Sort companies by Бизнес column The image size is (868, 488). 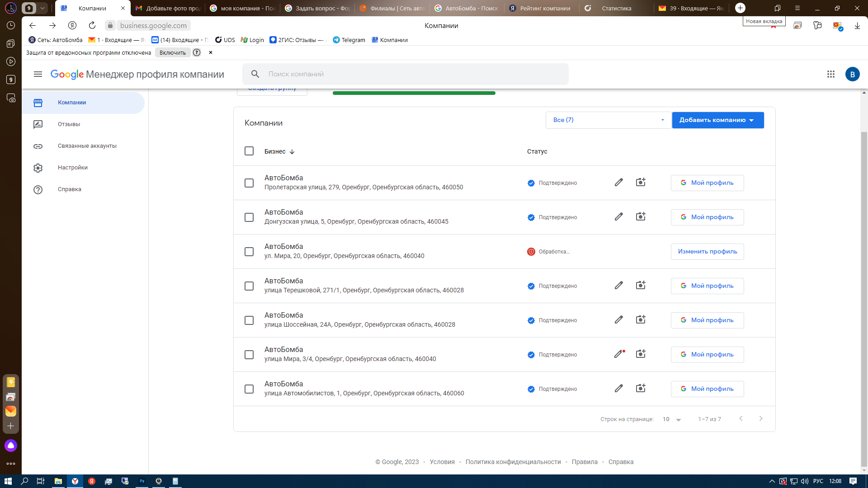point(279,151)
